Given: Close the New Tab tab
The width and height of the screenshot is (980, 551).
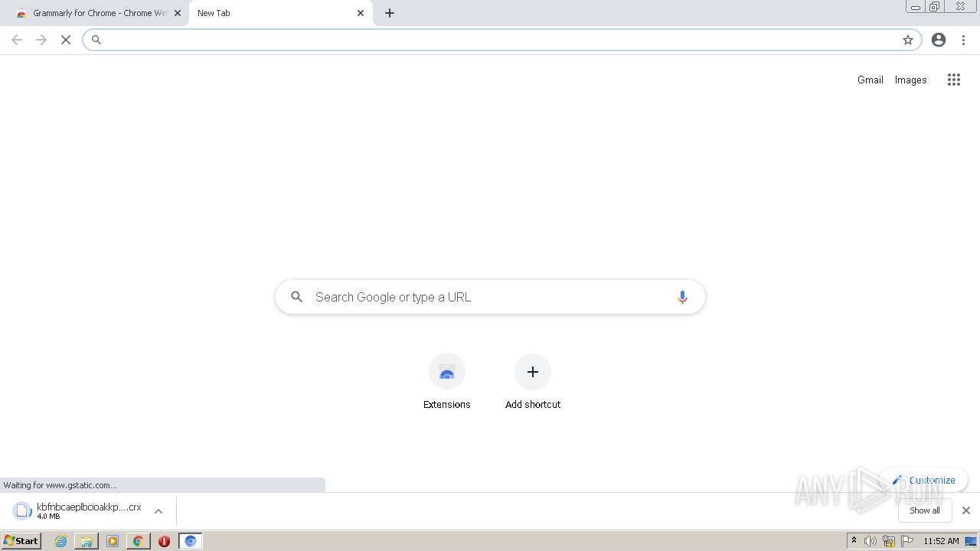Looking at the screenshot, I should click(361, 13).
